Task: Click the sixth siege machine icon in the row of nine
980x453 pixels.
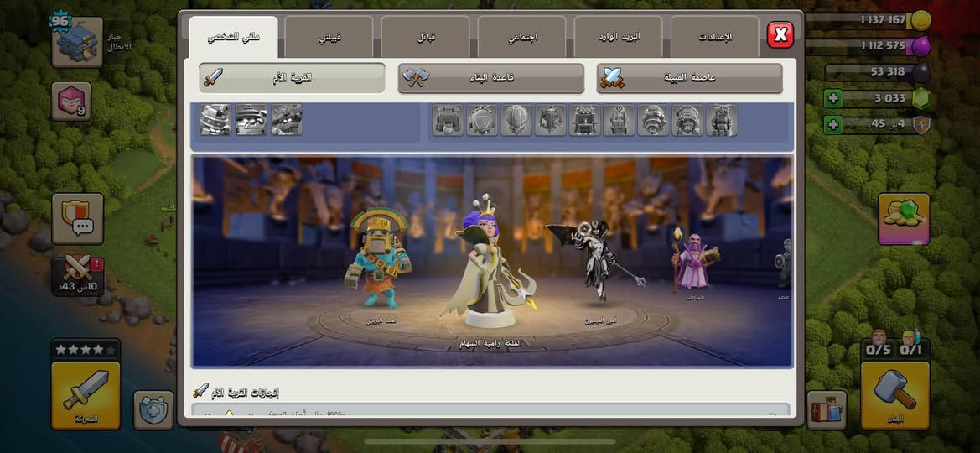Action: [619, 120]
